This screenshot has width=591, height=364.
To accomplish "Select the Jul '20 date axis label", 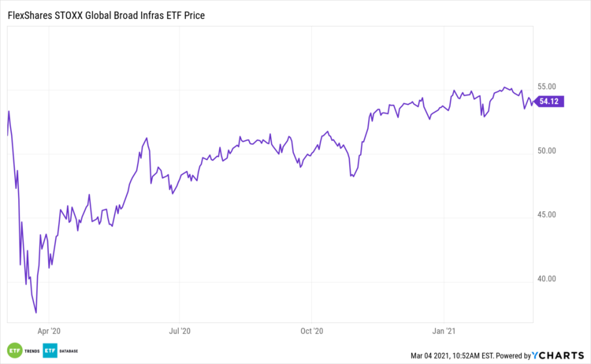I will tap(180, 332).
